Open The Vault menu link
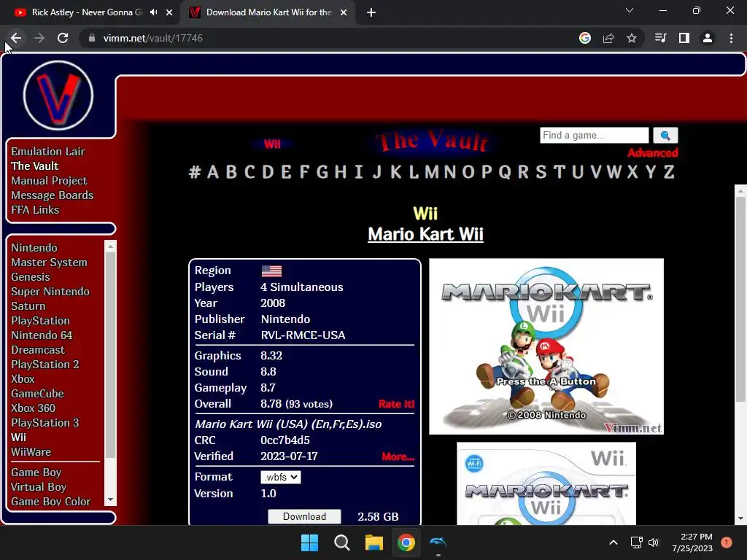The image size is (747, 560). click(35, 166)
